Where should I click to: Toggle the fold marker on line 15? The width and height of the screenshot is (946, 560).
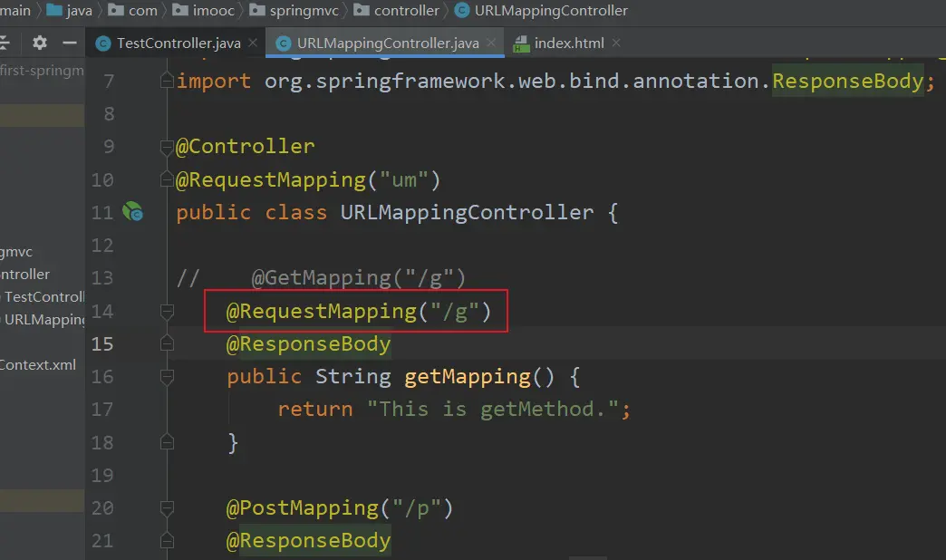point(167,343)
